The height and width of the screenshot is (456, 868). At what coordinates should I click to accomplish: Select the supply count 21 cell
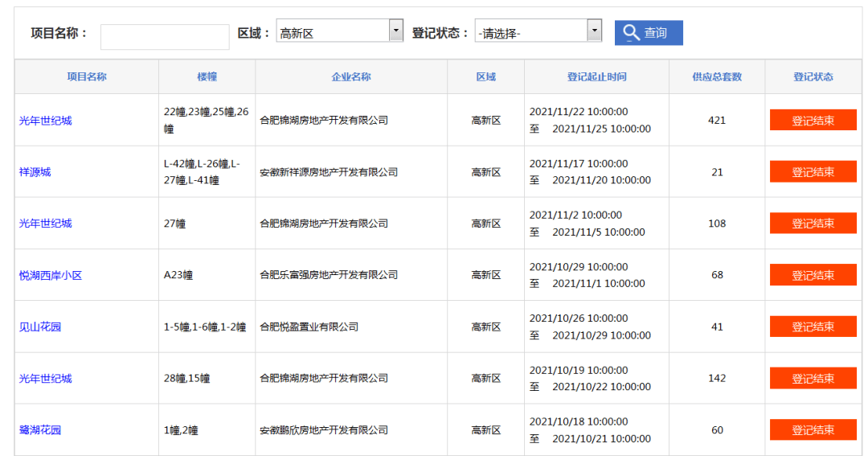[x=717, y=172]
